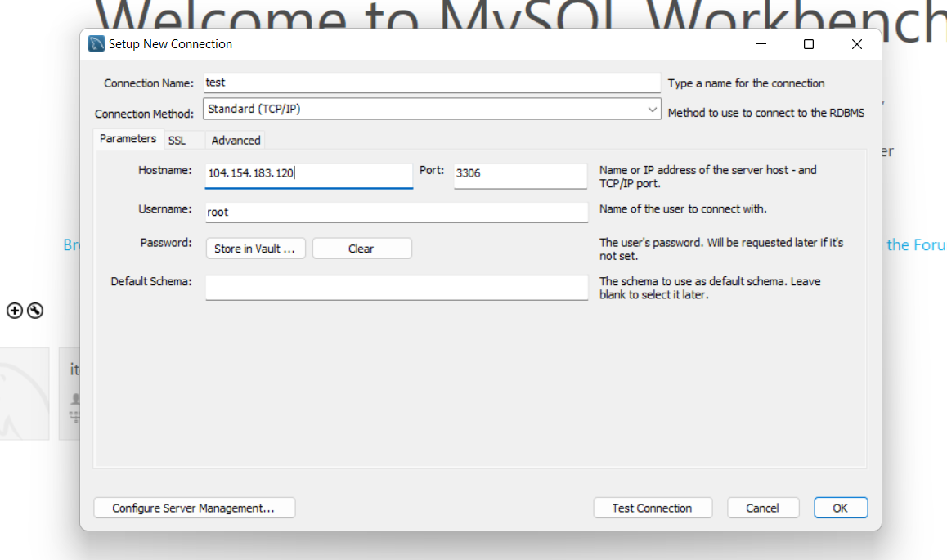The image size is (947, 560).
Task: Minimize the Setup New Connection dialog
Action: [761, 44]
